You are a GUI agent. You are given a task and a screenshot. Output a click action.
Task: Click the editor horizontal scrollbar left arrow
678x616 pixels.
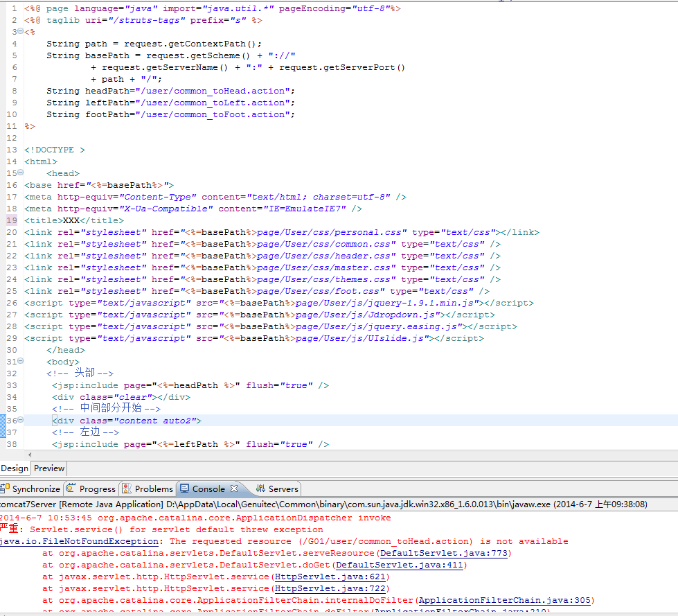coord(29,455)
